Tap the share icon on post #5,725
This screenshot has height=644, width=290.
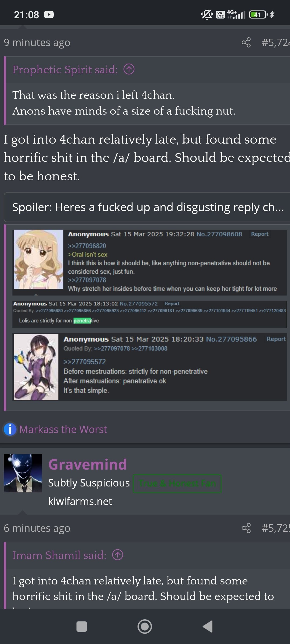point(246,528)
